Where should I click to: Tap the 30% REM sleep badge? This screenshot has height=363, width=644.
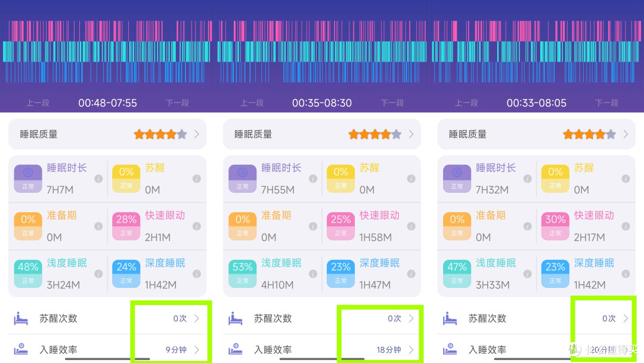555,226
